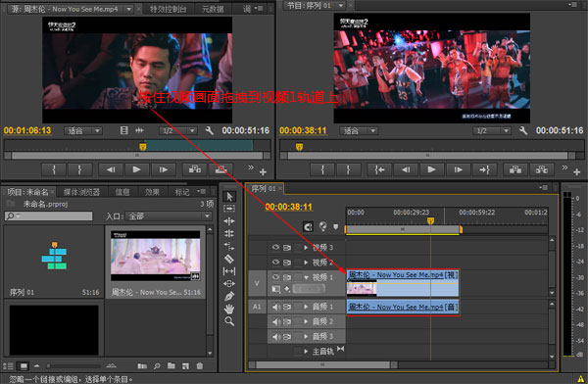The width and height of the screenshot is (588, 384).
Task: Select the Rate Stretch tool
Action: 229,247
